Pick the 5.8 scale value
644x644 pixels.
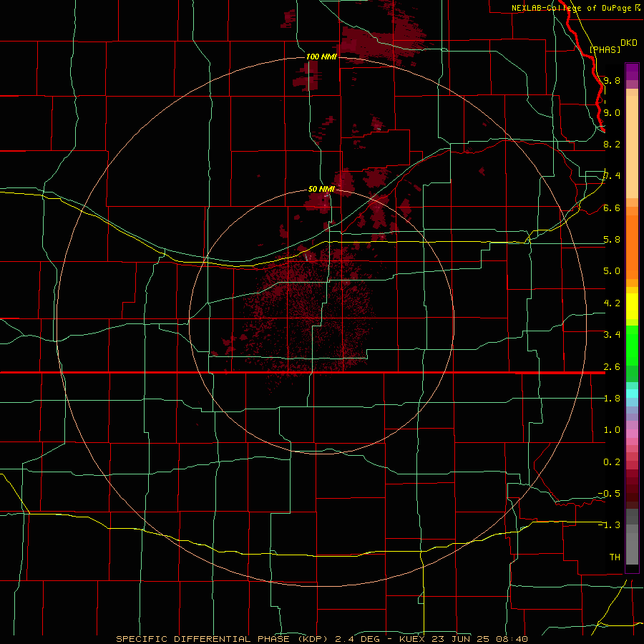point(612,240)
